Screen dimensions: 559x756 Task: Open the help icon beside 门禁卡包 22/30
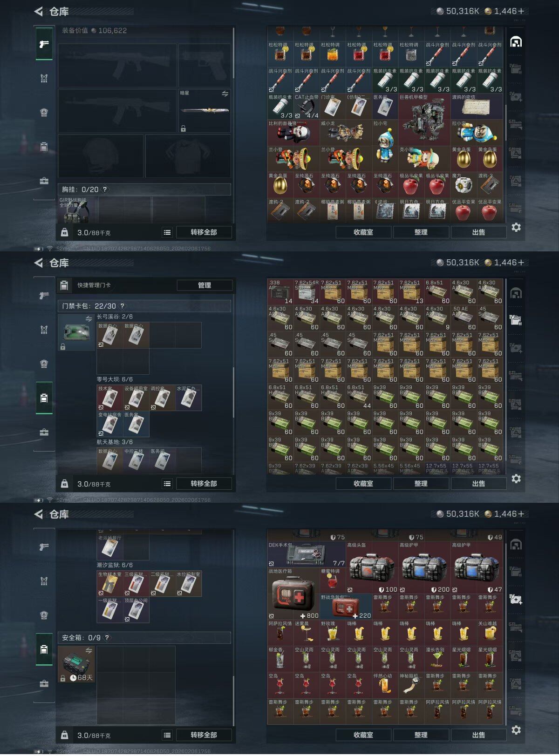click(x=123, y=306)
